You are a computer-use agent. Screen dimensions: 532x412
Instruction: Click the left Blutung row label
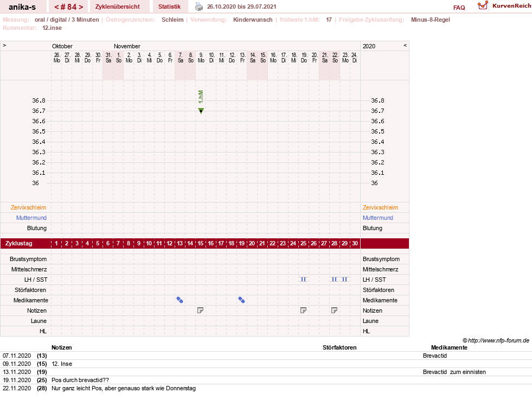point(37,228)
